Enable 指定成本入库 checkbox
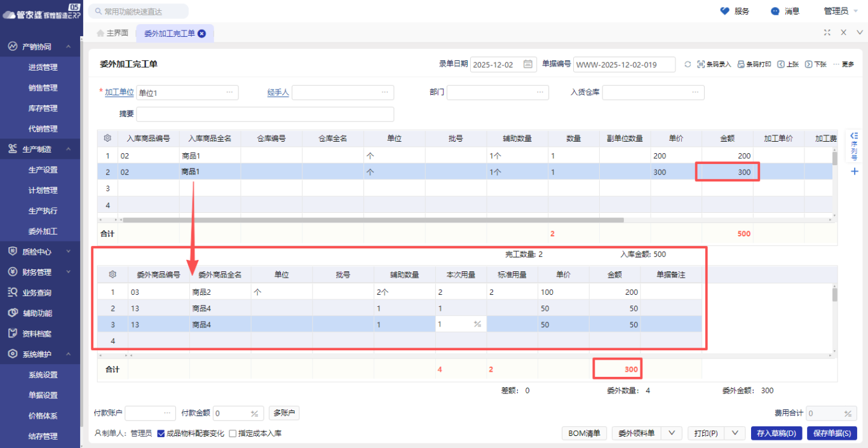 pos(233,433)
